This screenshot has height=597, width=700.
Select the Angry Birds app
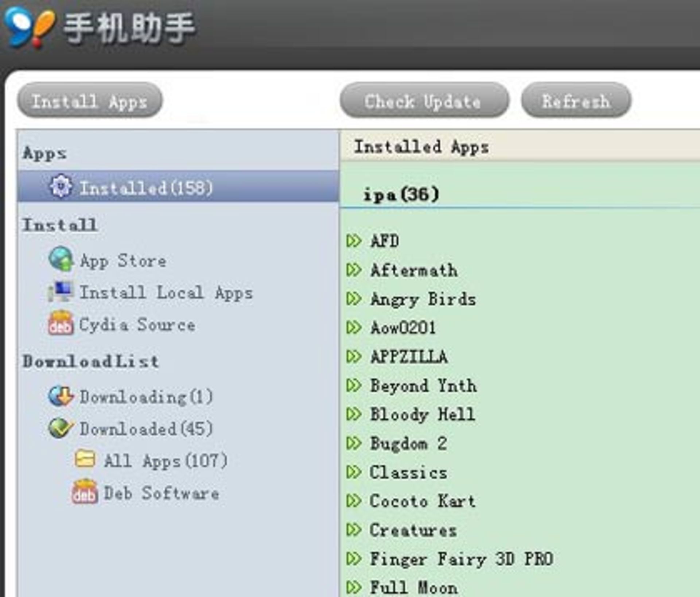(423, 299)
